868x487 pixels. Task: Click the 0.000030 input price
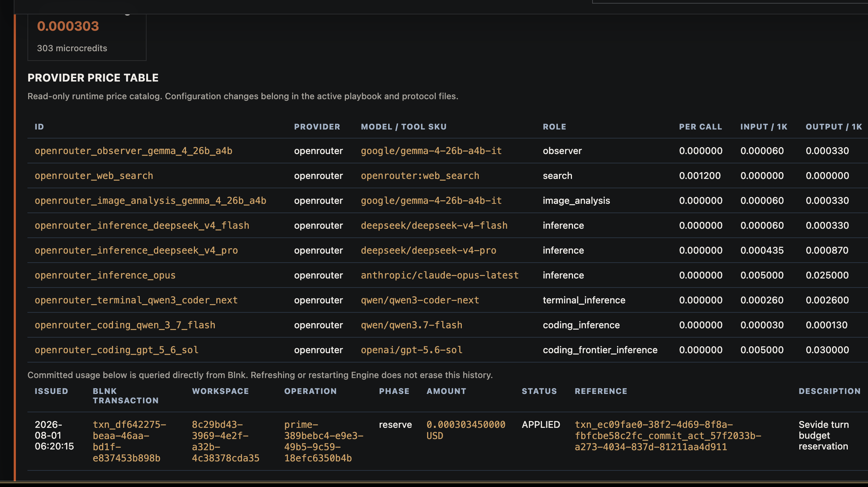pyautogui.click(x=762, y=325)
